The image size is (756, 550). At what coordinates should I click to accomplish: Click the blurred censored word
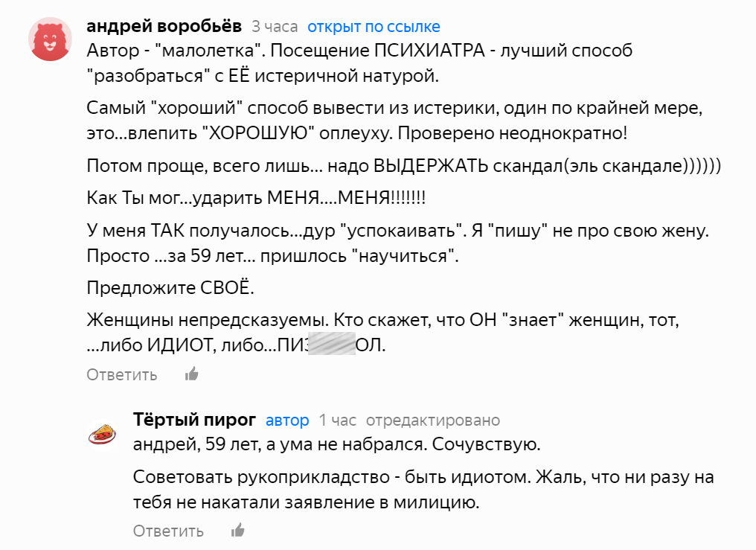[x=332, y=344]
